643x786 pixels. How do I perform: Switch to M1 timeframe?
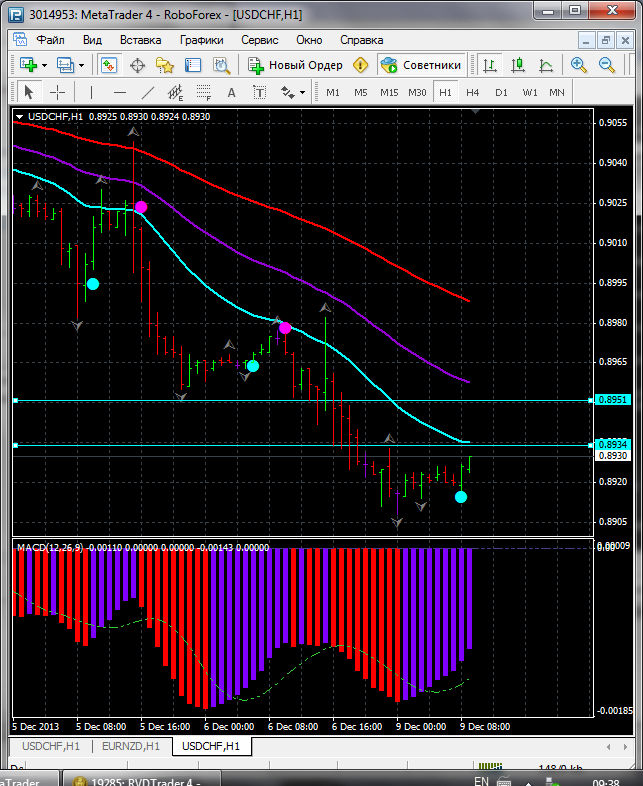[x=333, y=93]
